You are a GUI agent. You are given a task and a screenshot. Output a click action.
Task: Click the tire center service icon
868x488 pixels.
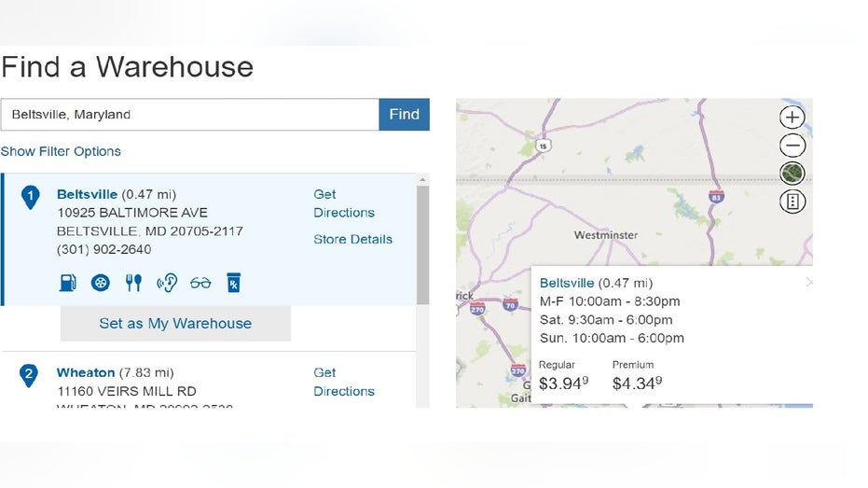100,283
